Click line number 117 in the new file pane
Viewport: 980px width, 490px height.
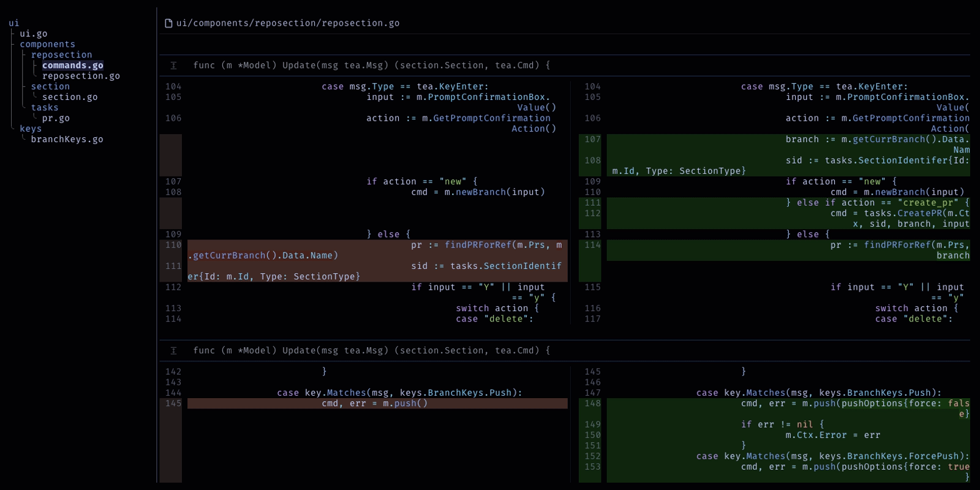click(x=592, y=319)
